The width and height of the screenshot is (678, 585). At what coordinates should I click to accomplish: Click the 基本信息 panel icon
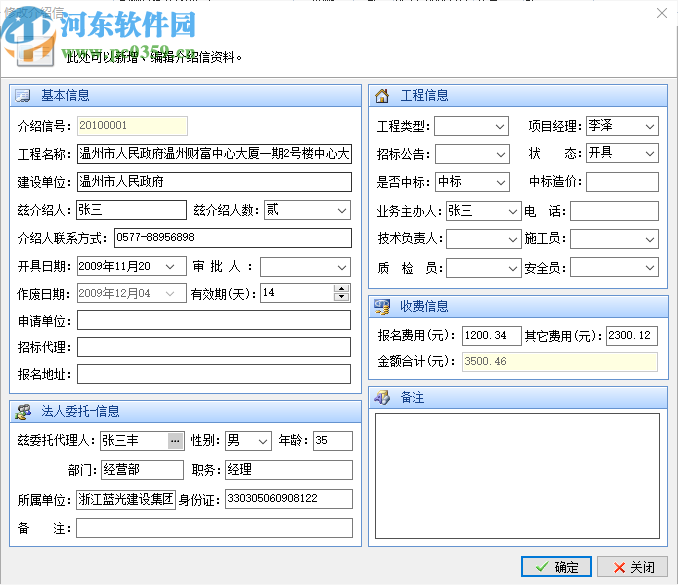point(22,96)
